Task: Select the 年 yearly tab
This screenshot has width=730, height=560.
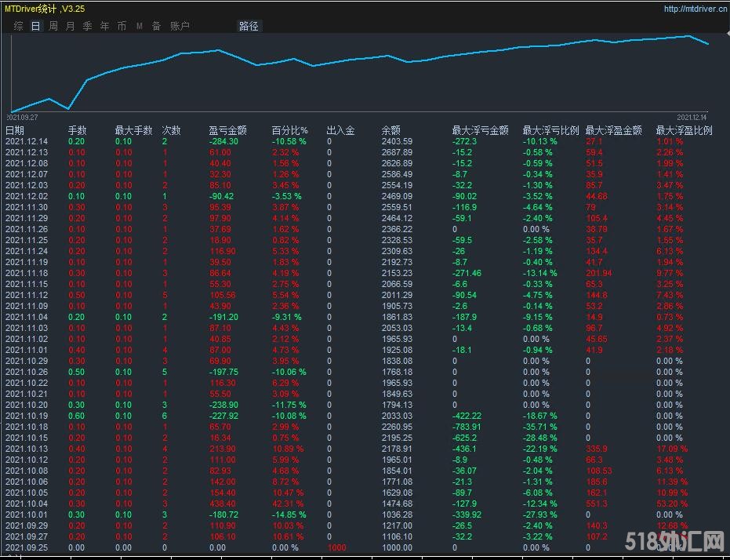Action: coord(105,26)
